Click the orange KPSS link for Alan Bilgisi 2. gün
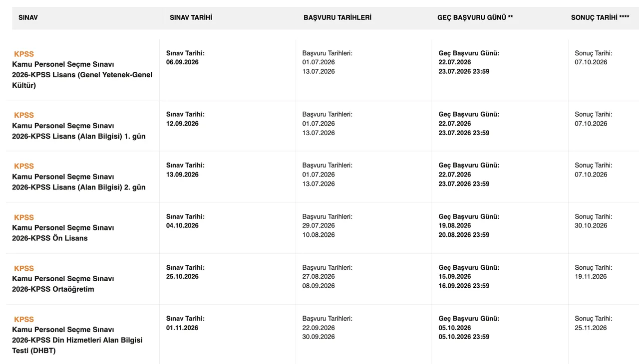639x364 pixels. [x=24, y=166]
